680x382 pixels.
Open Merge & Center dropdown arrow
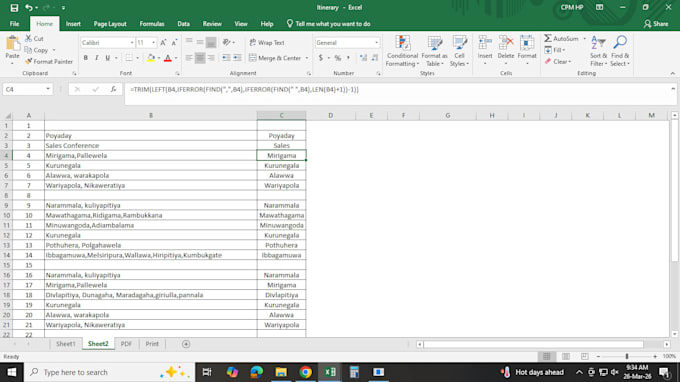coord(307,58)
